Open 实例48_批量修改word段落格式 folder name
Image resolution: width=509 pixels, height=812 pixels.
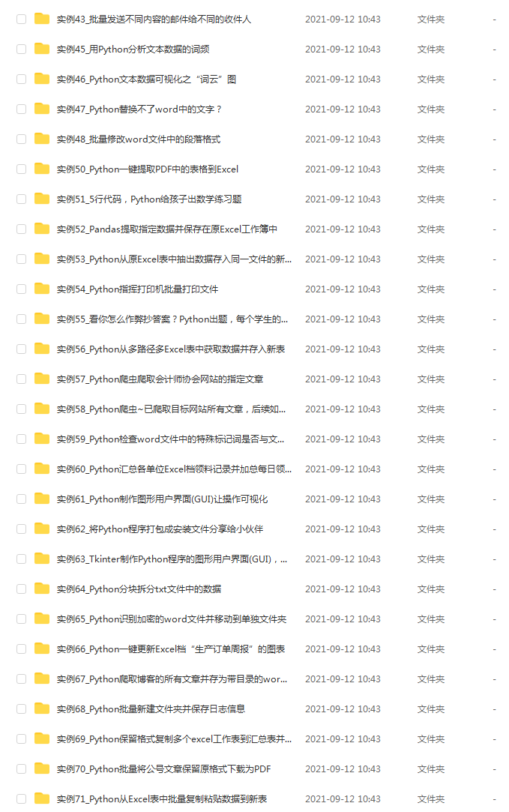point(138,139)
